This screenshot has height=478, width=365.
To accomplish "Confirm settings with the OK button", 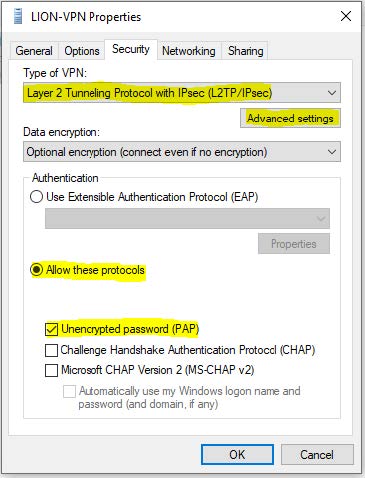I will [237, 454].
